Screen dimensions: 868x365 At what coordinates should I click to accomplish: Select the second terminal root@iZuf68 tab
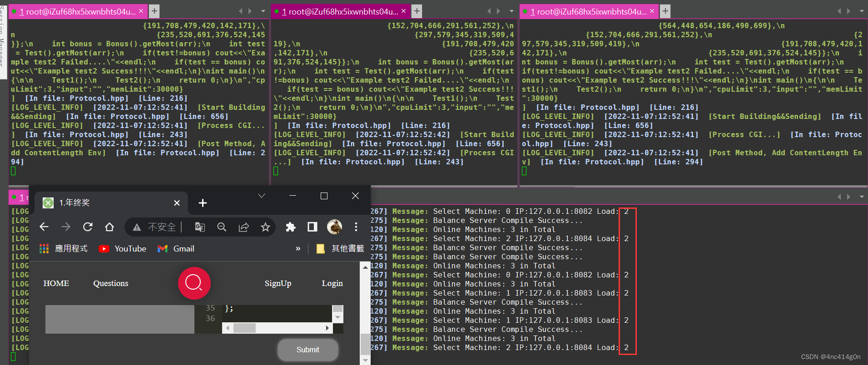pos(340,11)
